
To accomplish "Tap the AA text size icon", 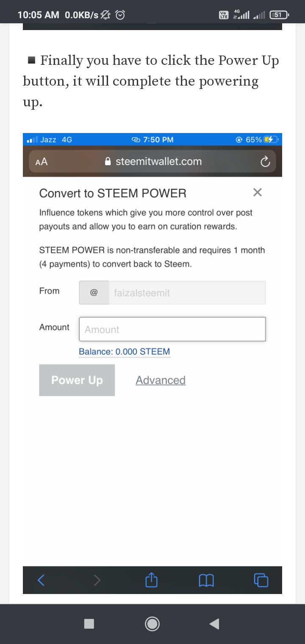I will (x=42, y=161).
